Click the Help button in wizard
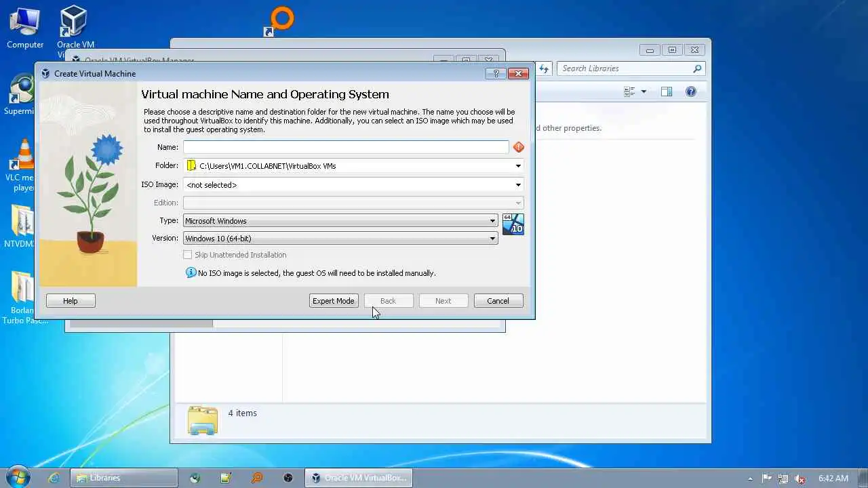This screenshot has width=868, height=488. pos(71,301)
